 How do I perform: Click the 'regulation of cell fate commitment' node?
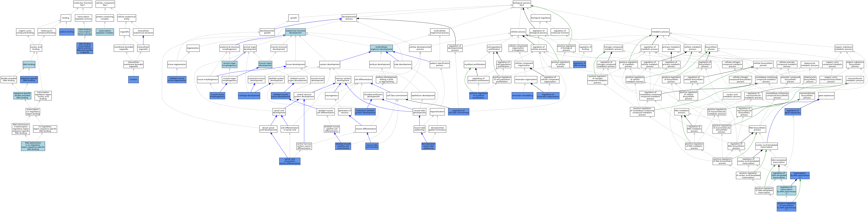459,112
